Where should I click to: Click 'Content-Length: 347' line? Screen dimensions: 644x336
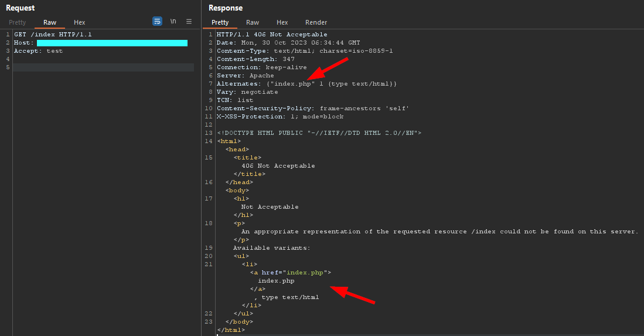[x=255, y=59]
